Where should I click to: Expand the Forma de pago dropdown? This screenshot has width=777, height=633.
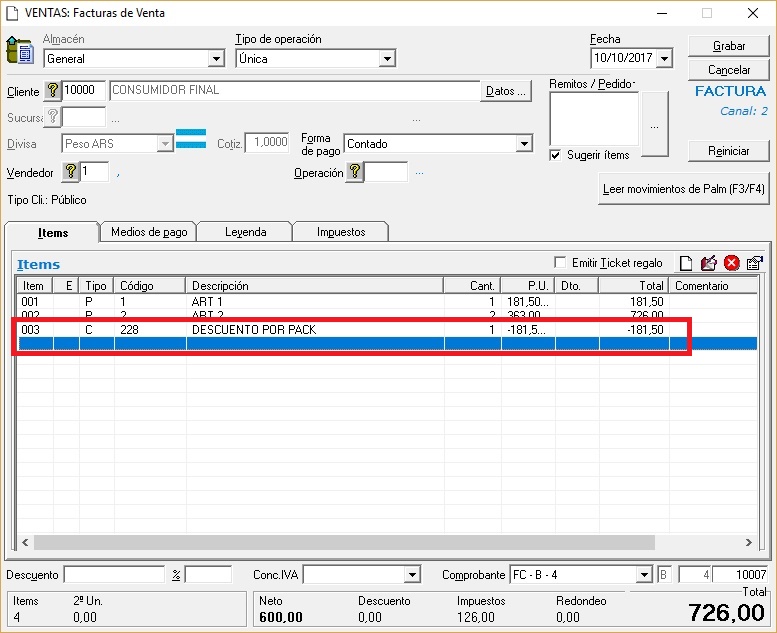(x=524, y=144)
